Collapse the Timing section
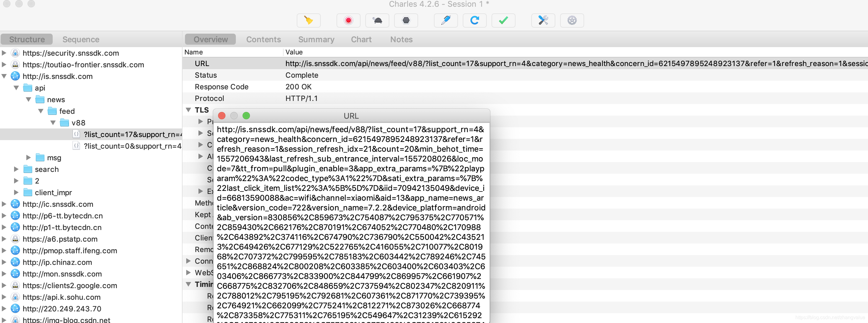 tap(188, 284)
